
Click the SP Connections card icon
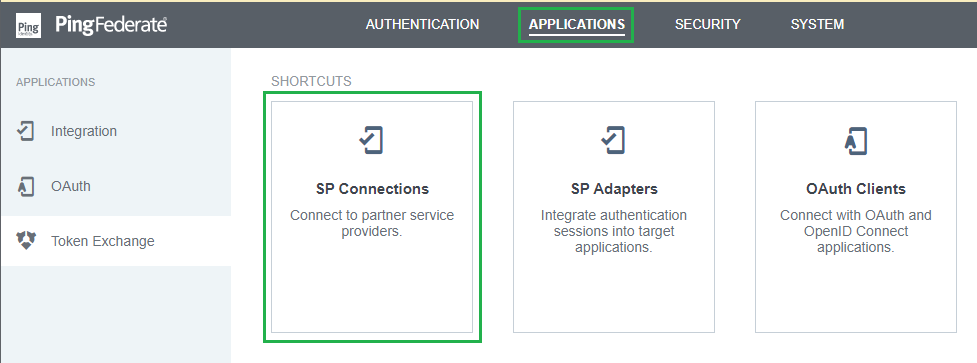371,141
